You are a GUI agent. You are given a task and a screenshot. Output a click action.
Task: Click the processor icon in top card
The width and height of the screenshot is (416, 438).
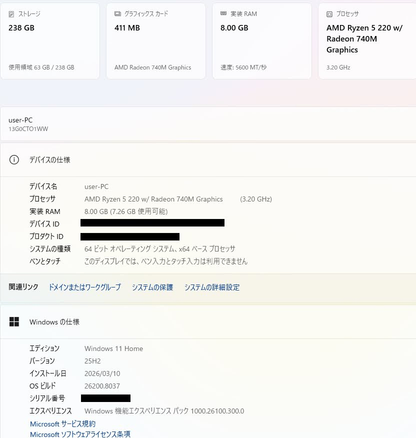pyautogui.click(x=329, y=14)
